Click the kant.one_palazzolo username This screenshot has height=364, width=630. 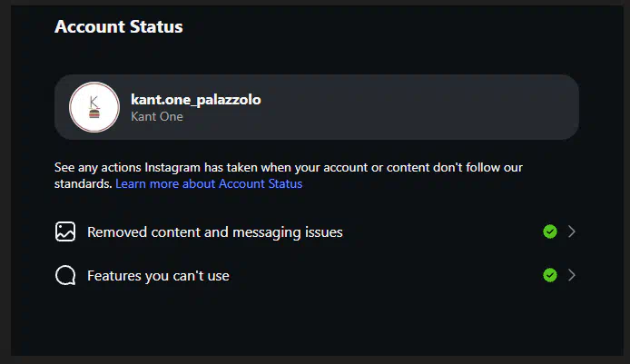195,100
